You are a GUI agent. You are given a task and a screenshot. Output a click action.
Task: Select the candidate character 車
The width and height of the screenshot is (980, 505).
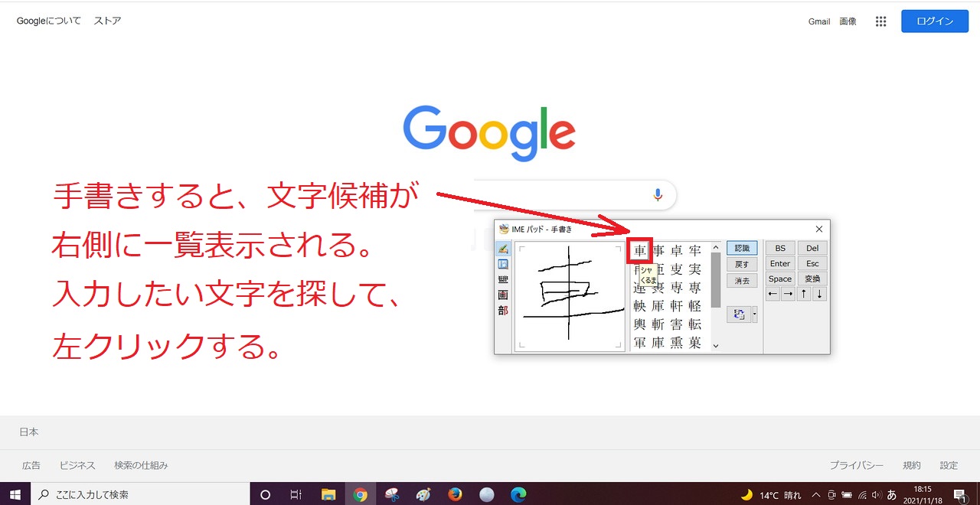point(639,250)
